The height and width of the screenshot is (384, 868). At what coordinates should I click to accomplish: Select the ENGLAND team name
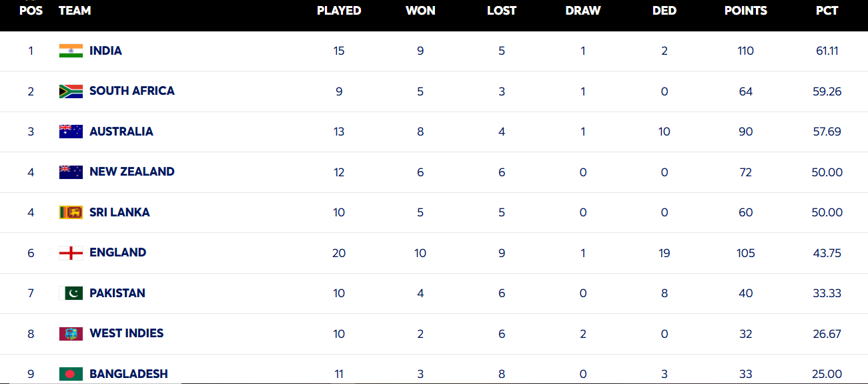click(x=117, y=252)
